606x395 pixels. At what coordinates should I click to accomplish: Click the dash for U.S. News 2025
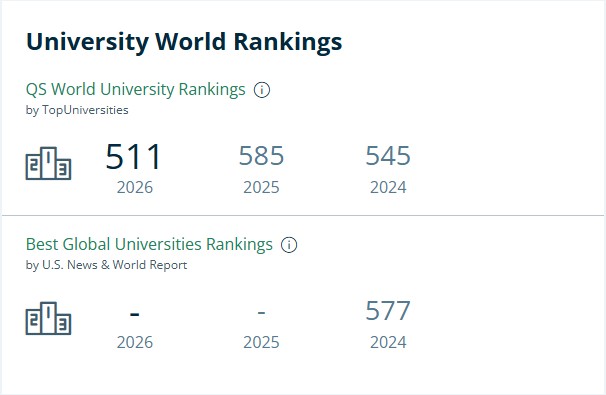261,312
